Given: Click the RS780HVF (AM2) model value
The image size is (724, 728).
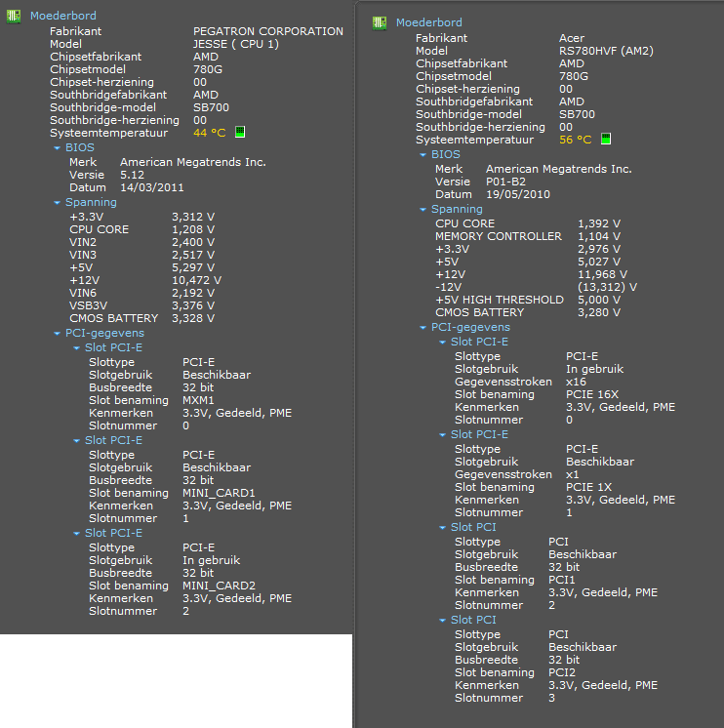Looking at the screenshot, I should (x=606, y=51).
